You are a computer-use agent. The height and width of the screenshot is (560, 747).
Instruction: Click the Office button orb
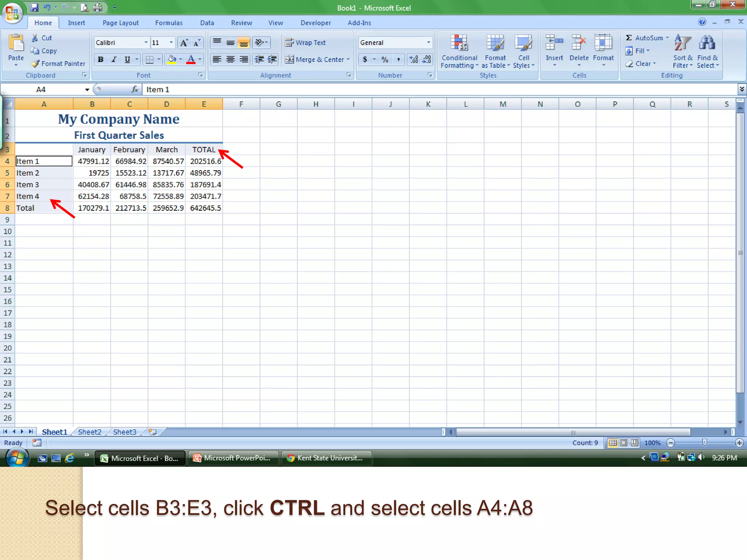12,13
